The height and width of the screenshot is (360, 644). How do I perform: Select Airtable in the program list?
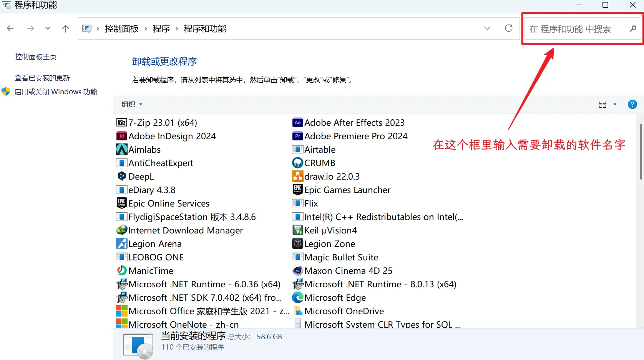320,150
